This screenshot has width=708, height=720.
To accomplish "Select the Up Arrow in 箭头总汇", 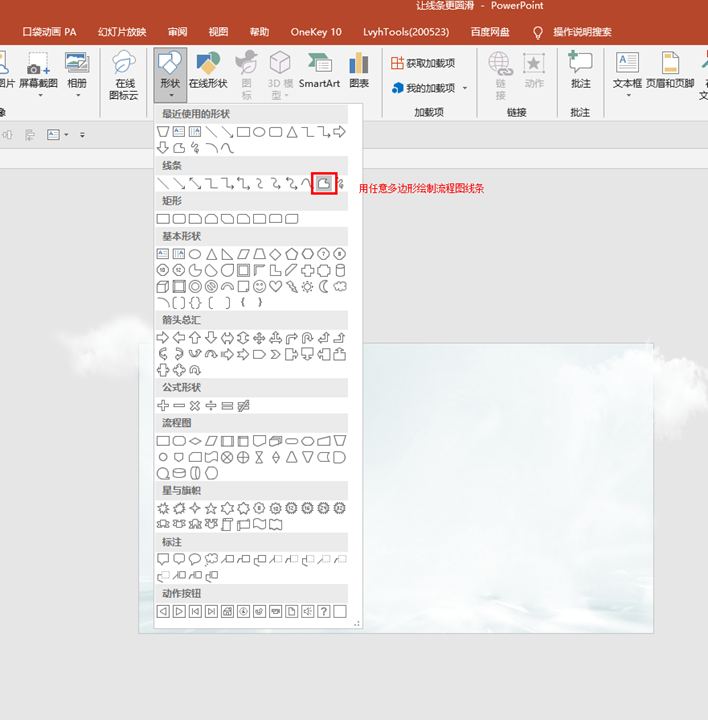I will 195,338.
